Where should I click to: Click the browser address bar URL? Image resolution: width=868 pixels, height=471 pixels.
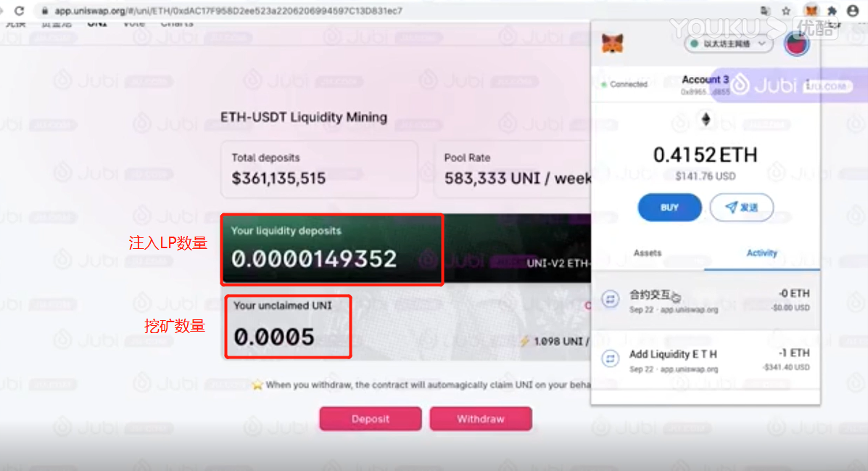point(228,11)
